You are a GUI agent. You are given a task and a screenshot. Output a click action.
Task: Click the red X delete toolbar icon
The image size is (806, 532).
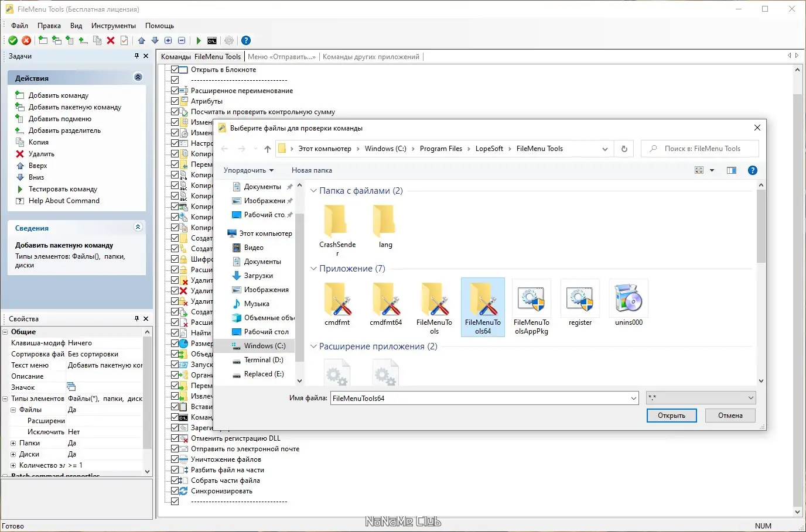111,40
